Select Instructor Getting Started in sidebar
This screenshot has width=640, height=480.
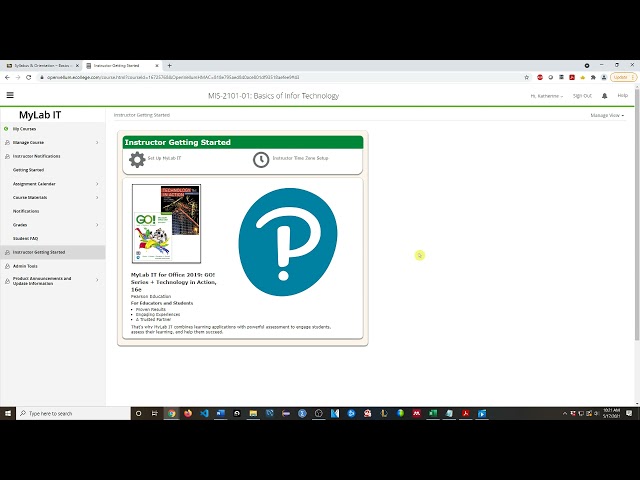pos(53,252)
